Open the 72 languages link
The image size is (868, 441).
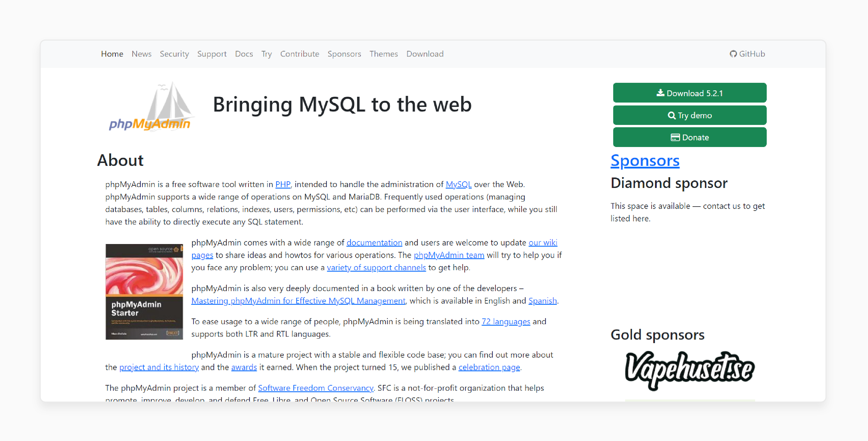[x=506, y=322]
